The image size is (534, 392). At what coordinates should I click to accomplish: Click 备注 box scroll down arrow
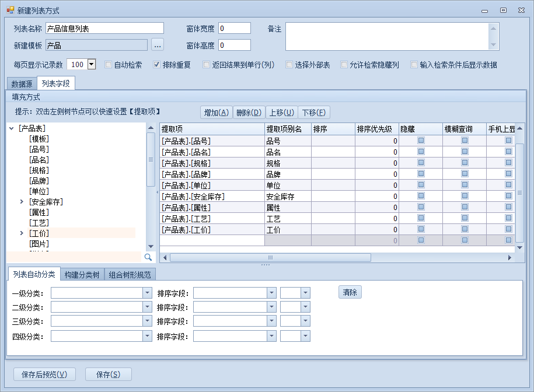(493, 44)
